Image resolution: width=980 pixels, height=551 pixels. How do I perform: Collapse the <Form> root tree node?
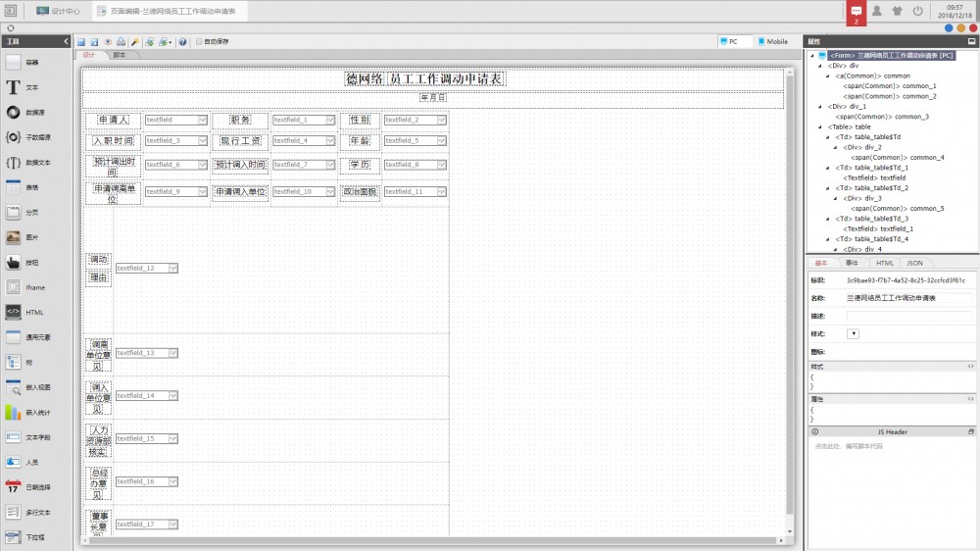(x=812, y=56)
